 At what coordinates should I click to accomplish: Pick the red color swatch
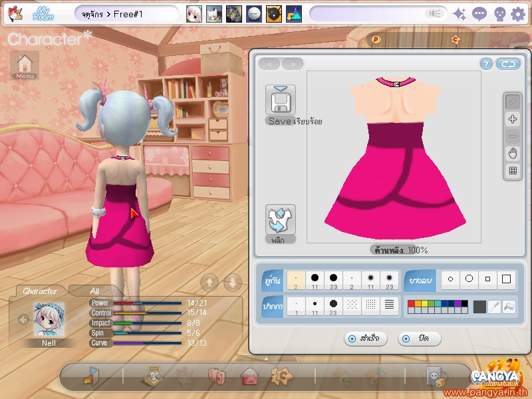(x=411, y=303)
